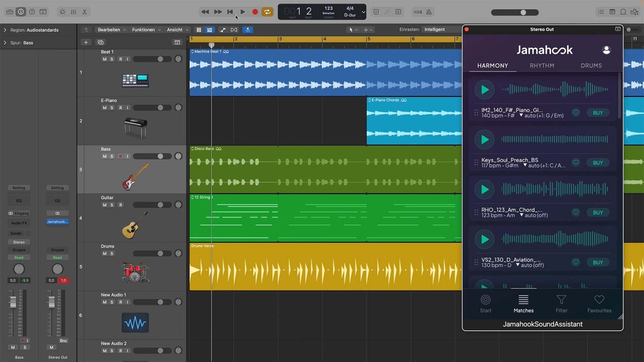
Task: Open the Jamahook plugin on Stereo Out channel
Action: click(x=57, y=222)
